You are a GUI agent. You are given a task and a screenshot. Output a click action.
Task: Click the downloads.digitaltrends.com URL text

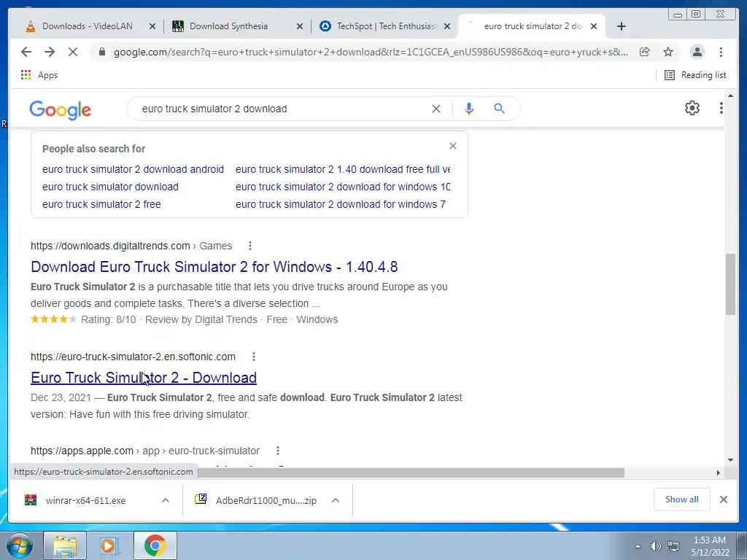tap(111, 246)
